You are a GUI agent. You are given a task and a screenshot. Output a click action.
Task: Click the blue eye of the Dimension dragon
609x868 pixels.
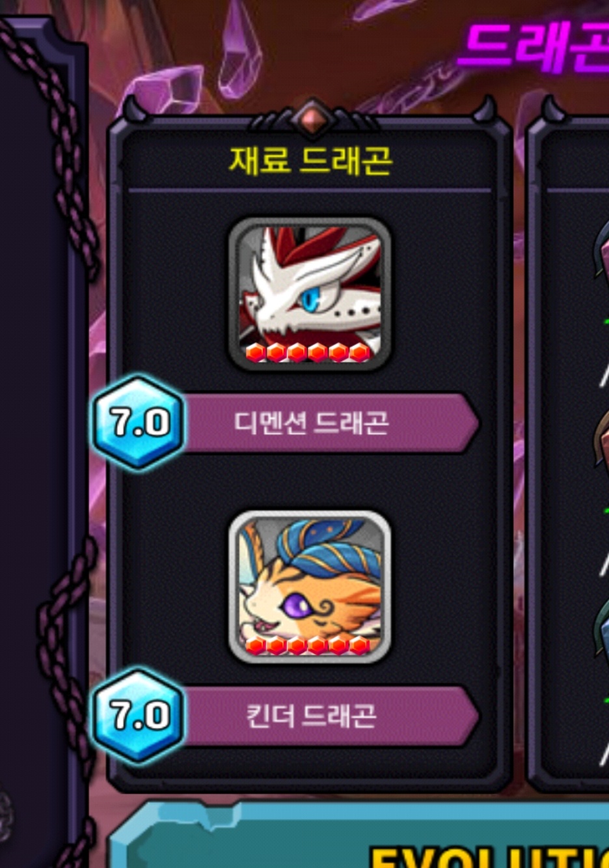[x=311, y=300]
